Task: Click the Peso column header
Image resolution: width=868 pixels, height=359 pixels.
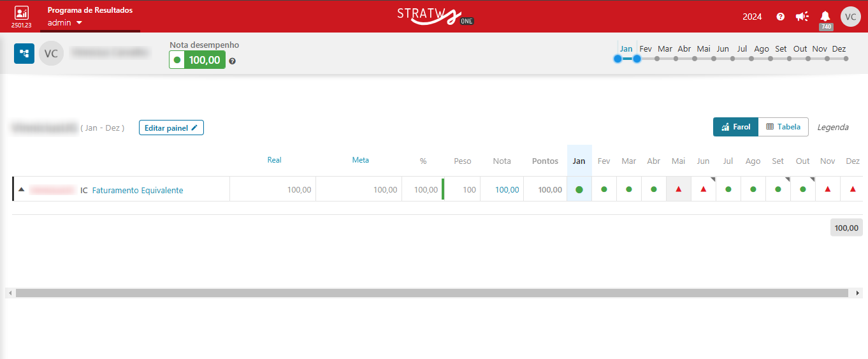Action: click(x=463, y=161)
